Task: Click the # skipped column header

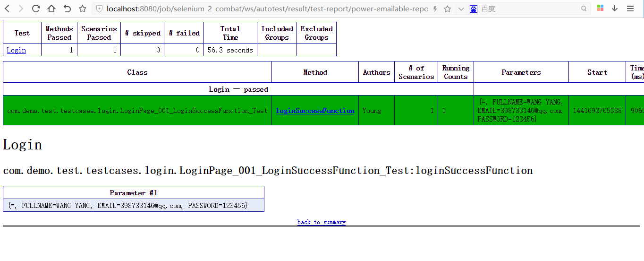Action: (x=143, y=33)
